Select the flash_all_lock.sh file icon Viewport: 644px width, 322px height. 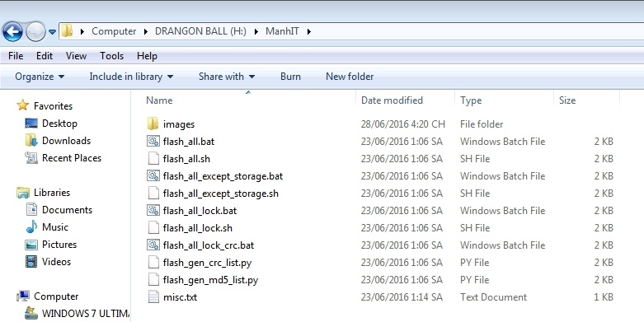(x=153, y=227)
